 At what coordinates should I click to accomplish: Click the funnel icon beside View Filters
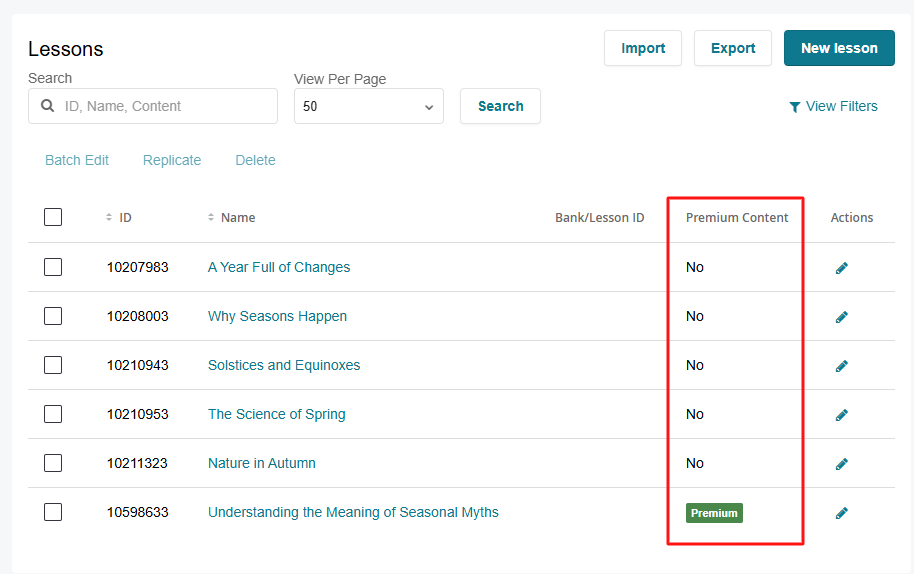795,107
